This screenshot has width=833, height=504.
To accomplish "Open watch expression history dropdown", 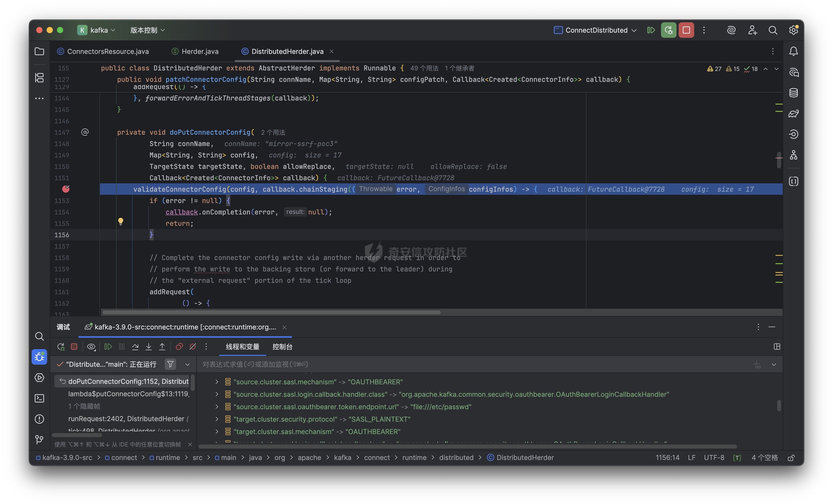I will (774, 364).
